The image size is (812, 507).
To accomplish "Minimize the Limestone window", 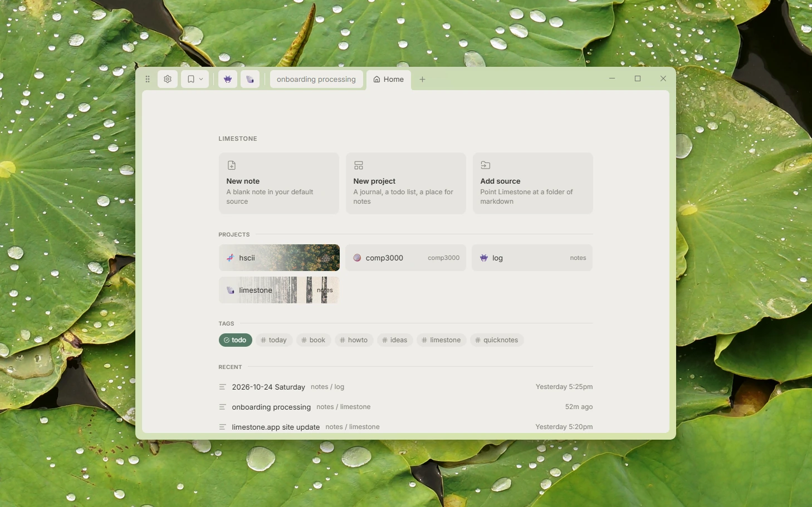I will click(x=612, y=78).
